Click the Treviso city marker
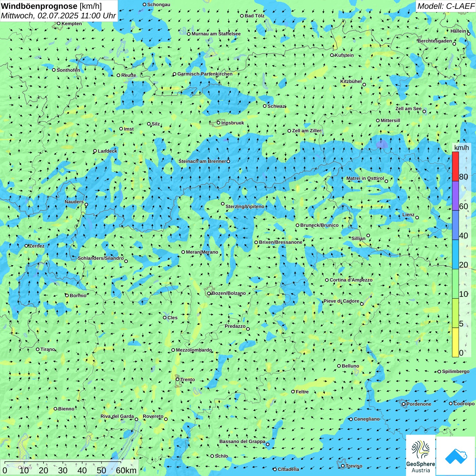476x476 pixels. (343, 466)
